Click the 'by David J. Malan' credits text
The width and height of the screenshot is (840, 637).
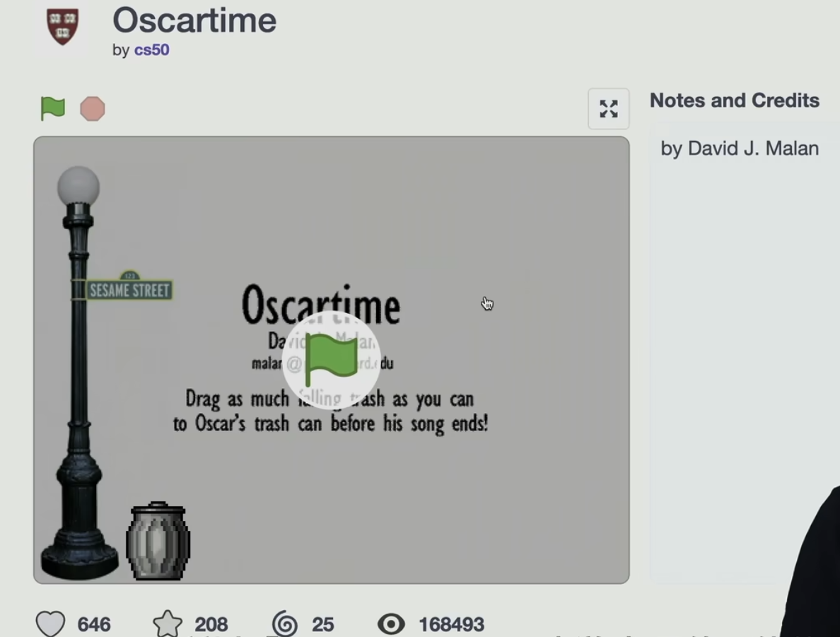click(740, 148)
